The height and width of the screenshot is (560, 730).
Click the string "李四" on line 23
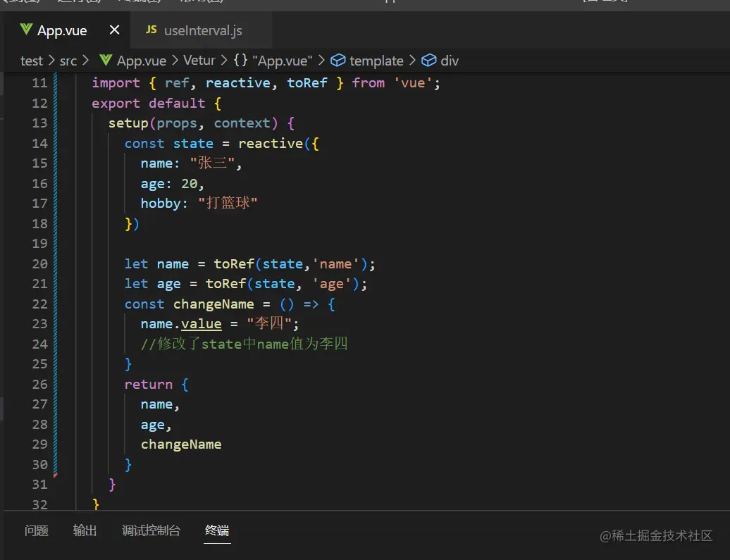[x=269, y=323]
